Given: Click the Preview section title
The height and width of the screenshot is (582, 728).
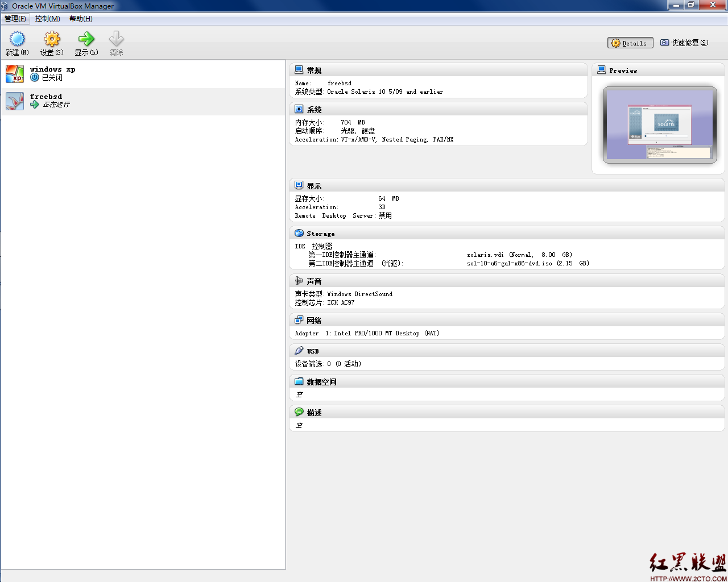Looking at the screenshot, I should coord(623,70).
